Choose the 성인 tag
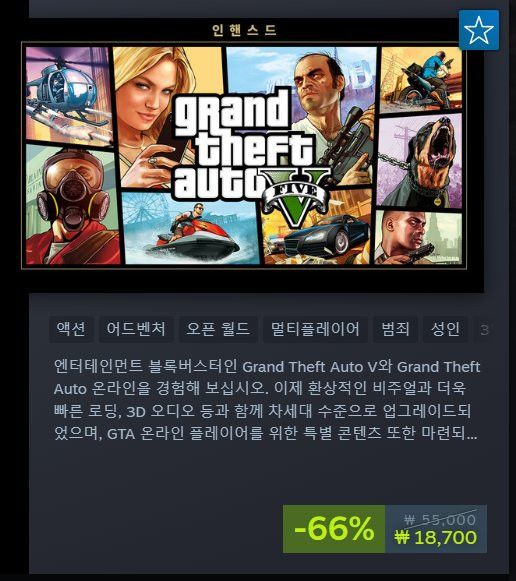This screenshot has height=581, width=516. pyautogui.click(x=445, y=329)
